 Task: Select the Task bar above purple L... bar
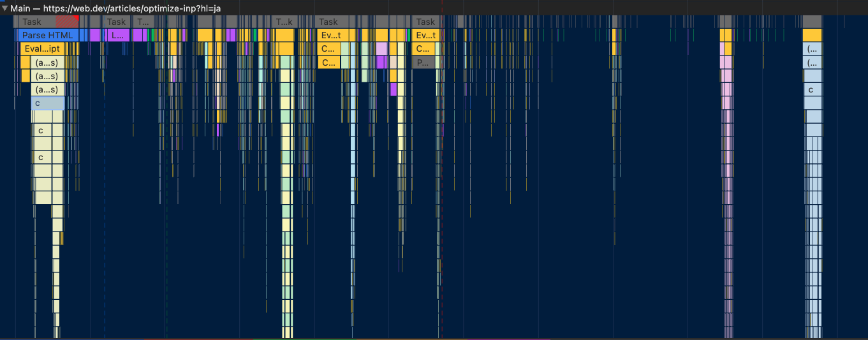click(x=117, y=22)
